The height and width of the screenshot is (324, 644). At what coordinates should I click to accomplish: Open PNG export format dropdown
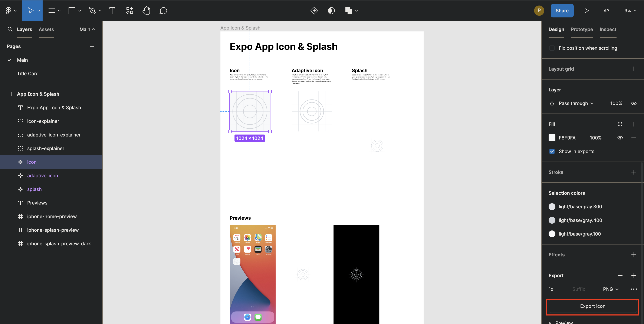pos(610,289)
